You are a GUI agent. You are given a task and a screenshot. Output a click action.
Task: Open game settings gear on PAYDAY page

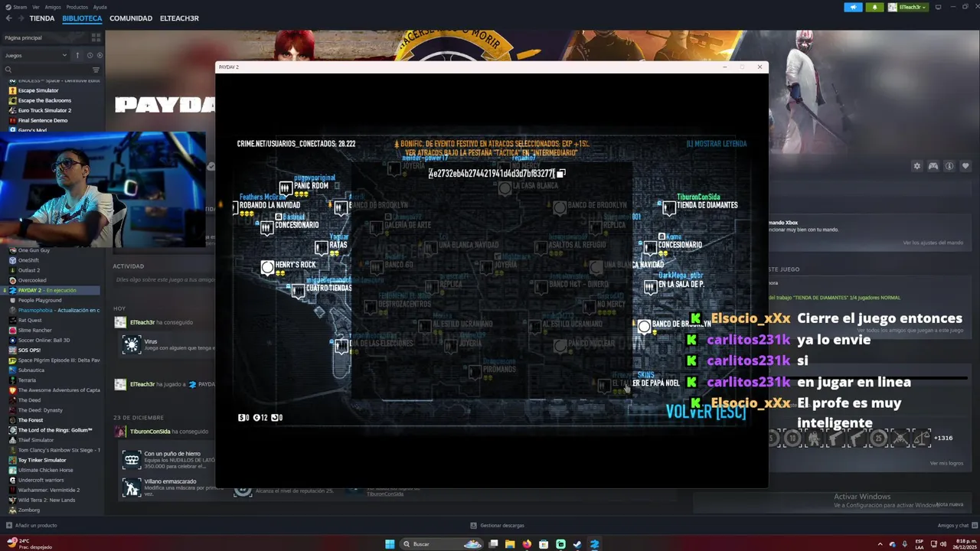(917, 166)
